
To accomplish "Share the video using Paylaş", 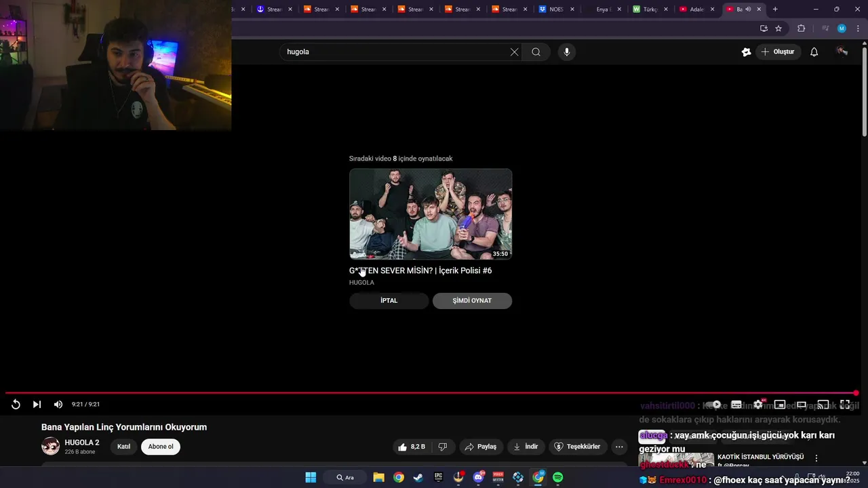I will 481,447.
